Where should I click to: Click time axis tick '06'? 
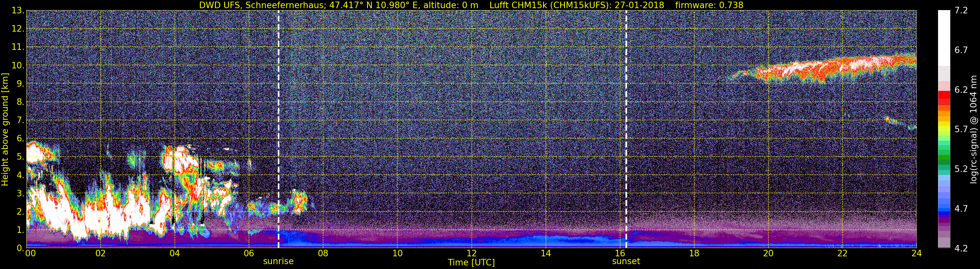click(249, 253)
